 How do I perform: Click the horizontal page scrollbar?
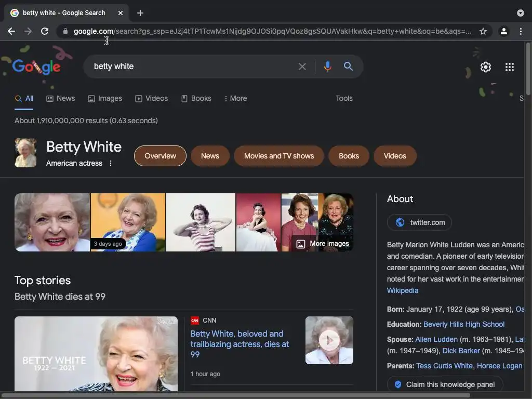236,395
